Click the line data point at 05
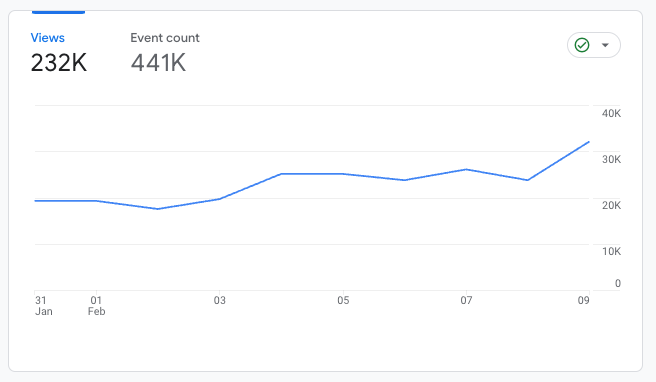The height and width of the screenshot is (382, 656). click(343, 174)
